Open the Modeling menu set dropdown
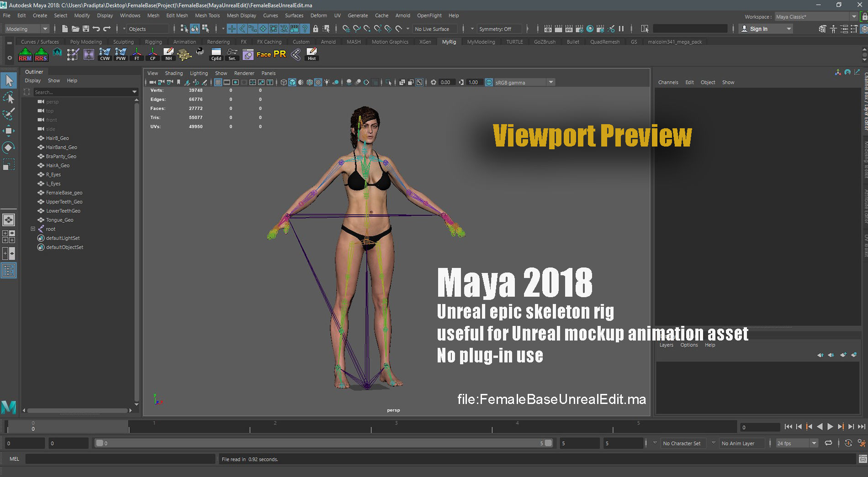 pyautogui.click(x=26, y=29)
